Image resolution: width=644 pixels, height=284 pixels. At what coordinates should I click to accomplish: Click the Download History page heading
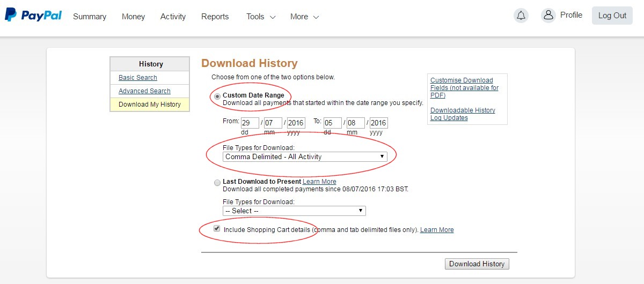[249, 63]
